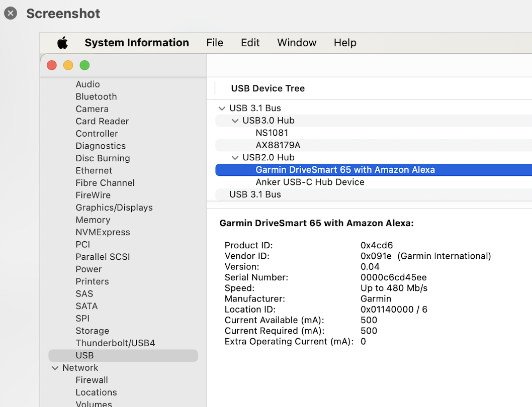The image size is (532, 407).
Task: Select the NS1081 device
Action: (374, 133)
